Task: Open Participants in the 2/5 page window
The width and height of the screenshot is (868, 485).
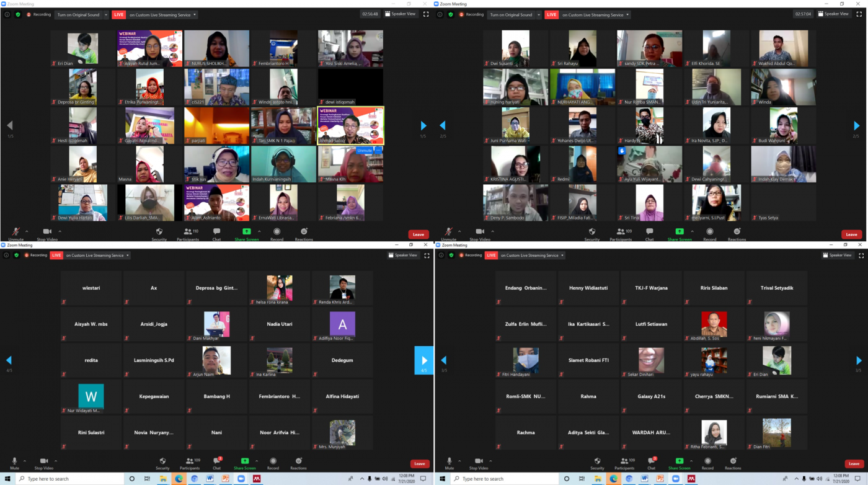Action: pyautogui.click(x=621, y=234)
